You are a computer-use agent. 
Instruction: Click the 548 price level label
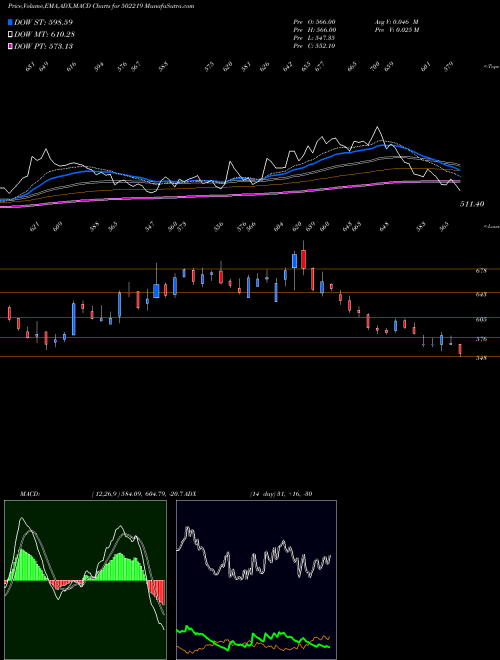point(481,358)
